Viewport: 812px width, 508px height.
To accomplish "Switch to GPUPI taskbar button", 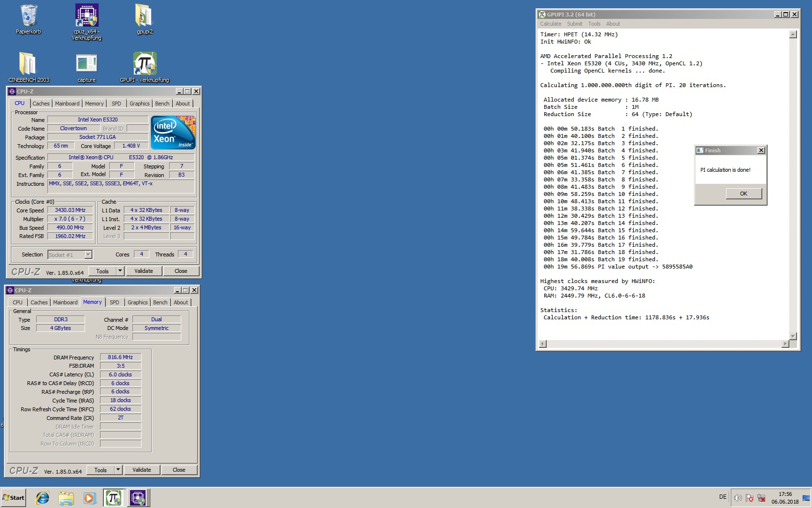I will pyautogui.click(x=114, y=497).
